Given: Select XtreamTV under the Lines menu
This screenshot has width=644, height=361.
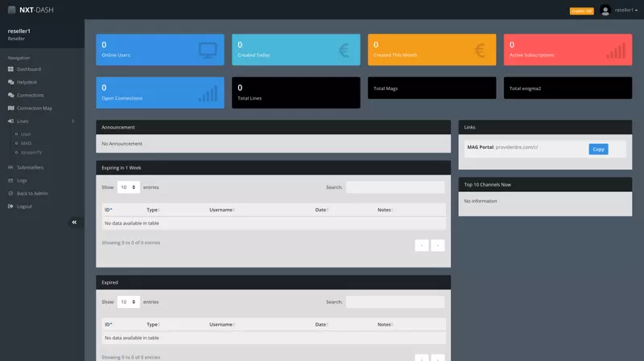Looking at the screenshot, I should click(x=31, y=152).
